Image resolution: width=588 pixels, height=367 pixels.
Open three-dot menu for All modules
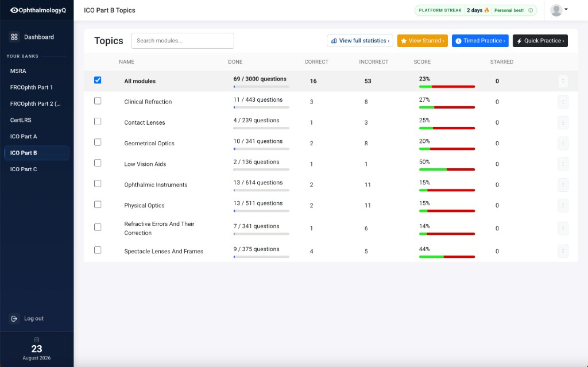[x=563, y=81]
